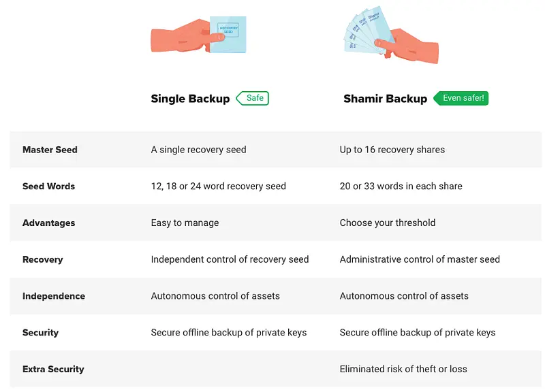Click "Easy to manage" text
This screenshot has width=545, height=392.
point(185,223)
